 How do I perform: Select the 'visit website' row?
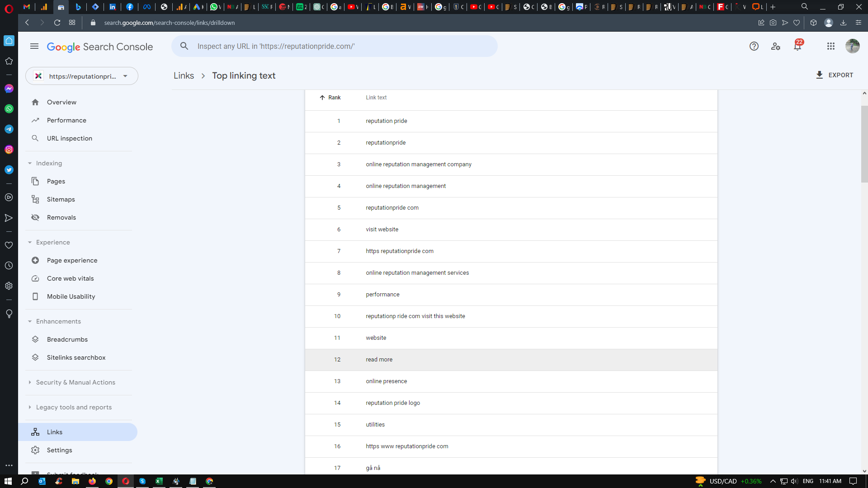pos(511,230)
